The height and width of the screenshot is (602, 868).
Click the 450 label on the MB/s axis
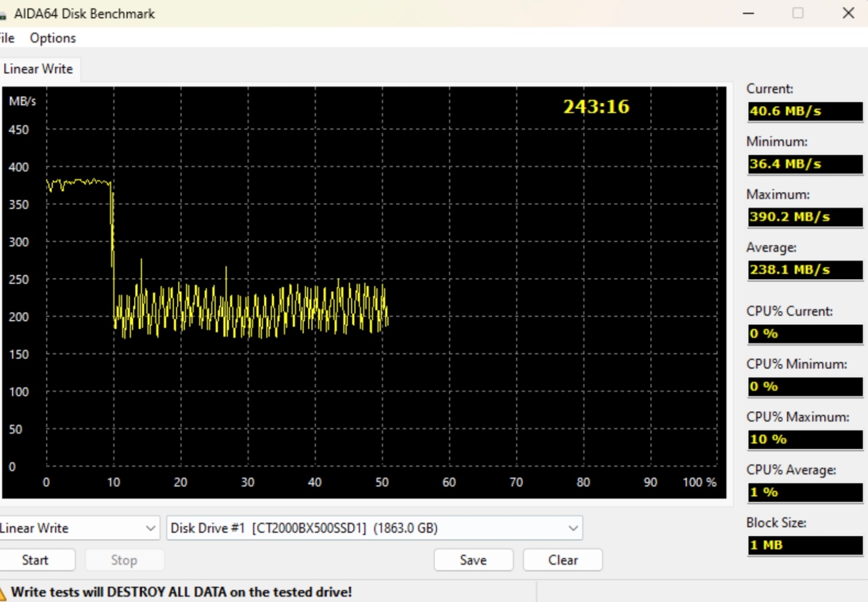(18, 130)
